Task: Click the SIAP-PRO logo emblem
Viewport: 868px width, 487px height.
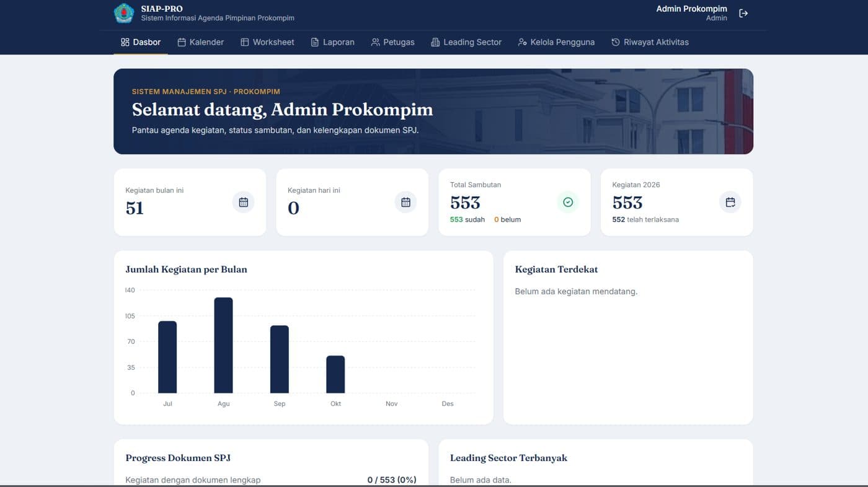Action: pos(124,13)
